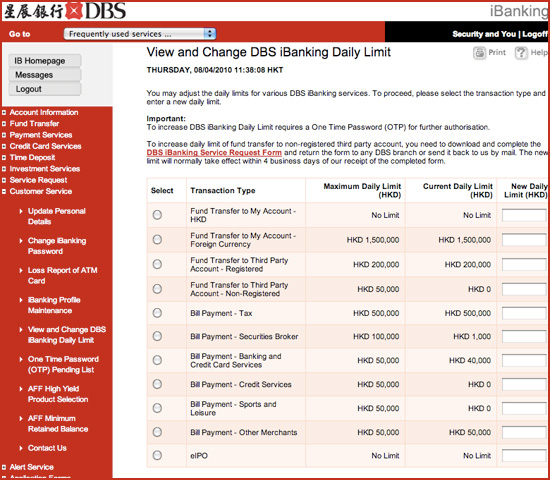Select Third Party Account - Registered radio
The width and height of the screenshot is (550, 480).
[157, 264]
